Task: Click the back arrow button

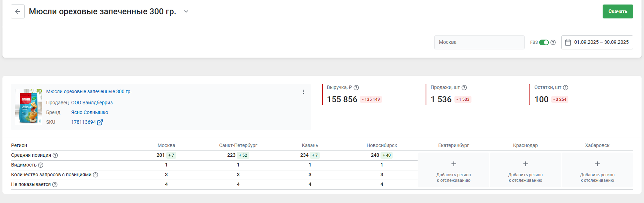Action: 18,11
